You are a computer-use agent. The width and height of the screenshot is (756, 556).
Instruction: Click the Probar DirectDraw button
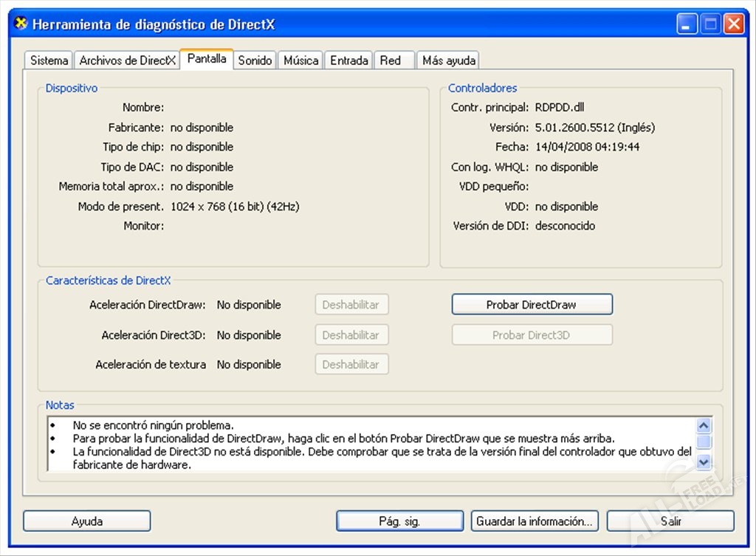(532, 304)
